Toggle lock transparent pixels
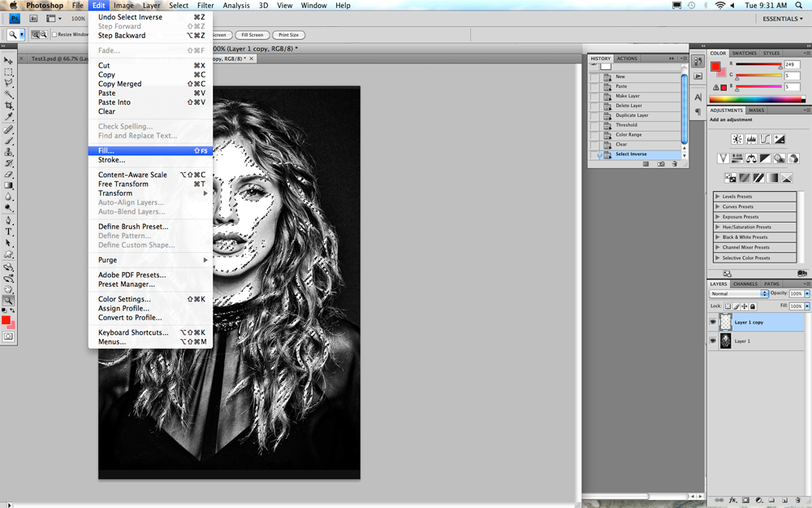This screenshot has width=812, height=508. 728,306
